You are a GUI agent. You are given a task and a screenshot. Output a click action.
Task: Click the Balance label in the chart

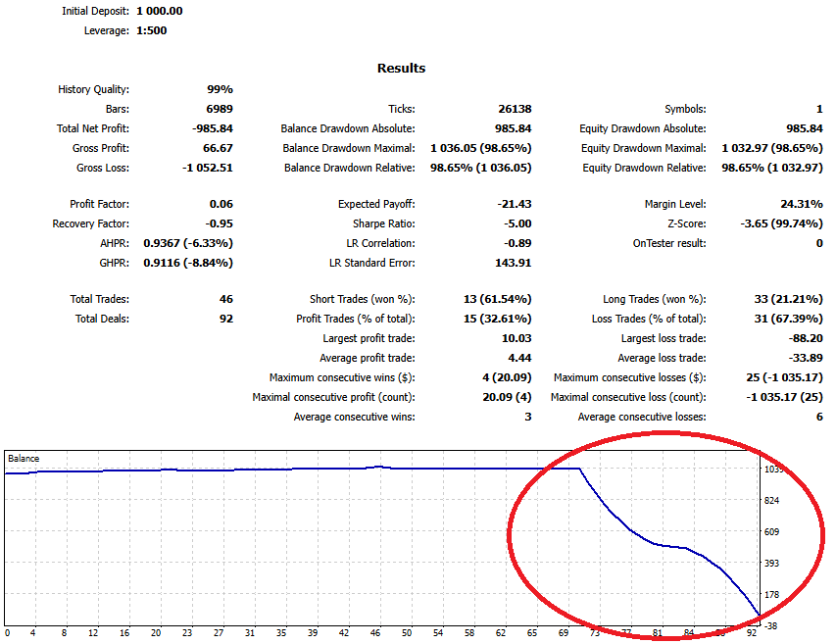(24, 458)
